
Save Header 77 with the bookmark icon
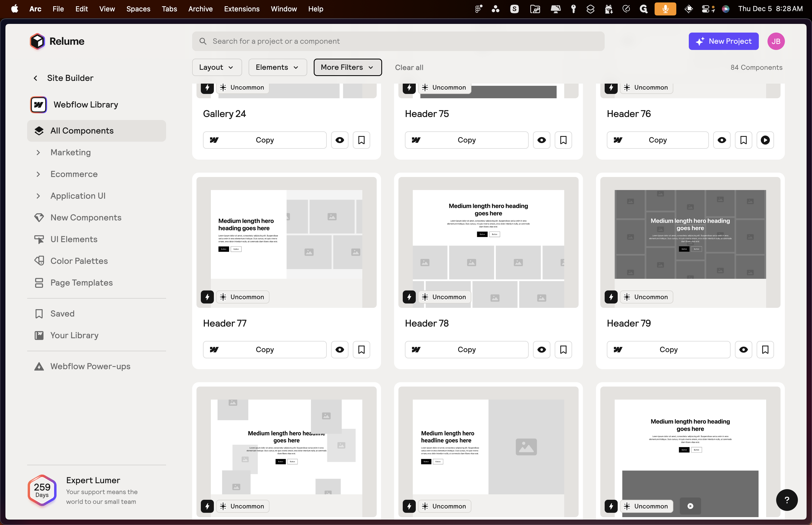tap(361, 350)
